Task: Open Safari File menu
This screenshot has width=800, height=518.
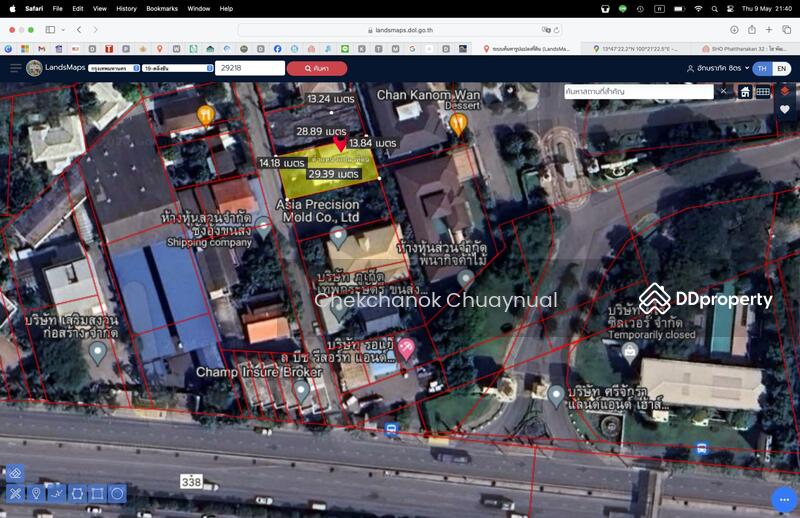Action: click(58, 9)
